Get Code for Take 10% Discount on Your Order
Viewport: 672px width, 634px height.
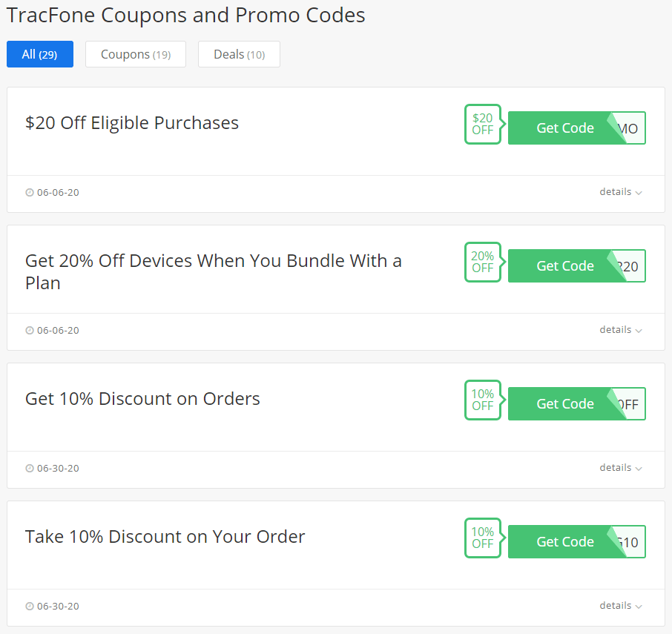pos(577,542)
